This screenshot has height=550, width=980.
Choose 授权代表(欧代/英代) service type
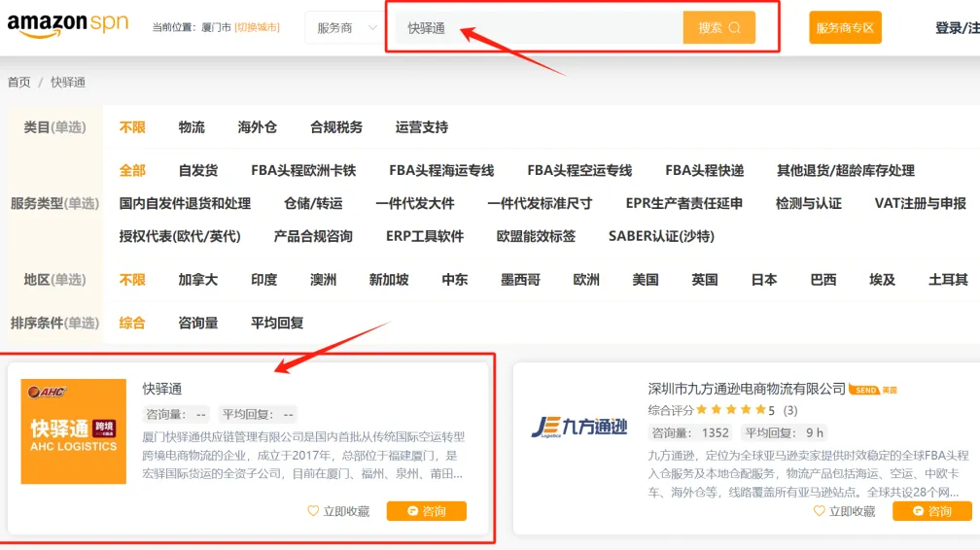180,237
